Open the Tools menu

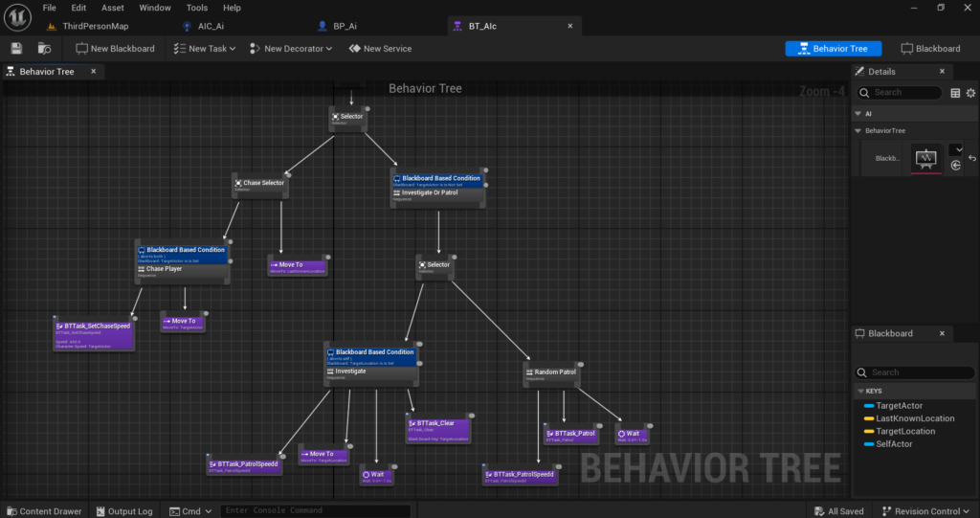pos(197,8)
